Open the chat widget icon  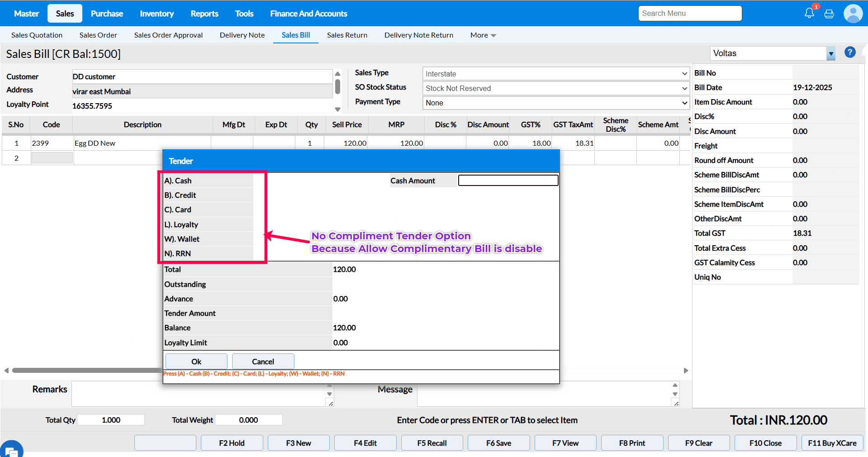point(11,450)
